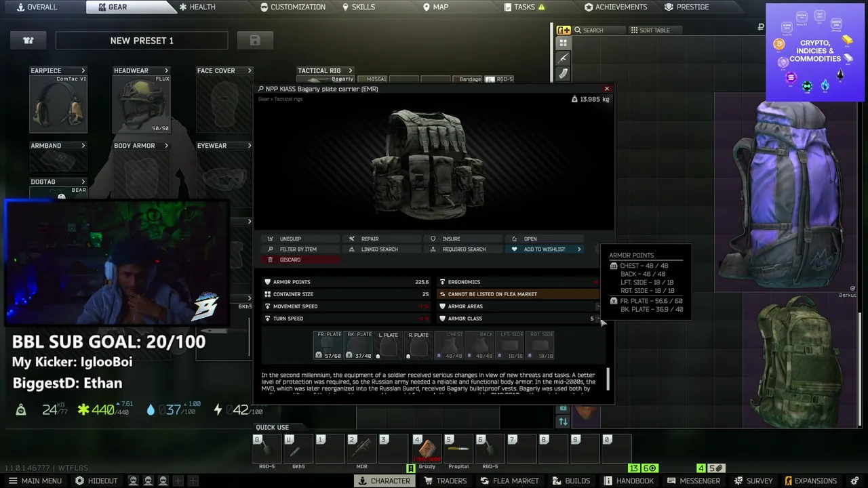Open the Traders screen

pos(446,481)
